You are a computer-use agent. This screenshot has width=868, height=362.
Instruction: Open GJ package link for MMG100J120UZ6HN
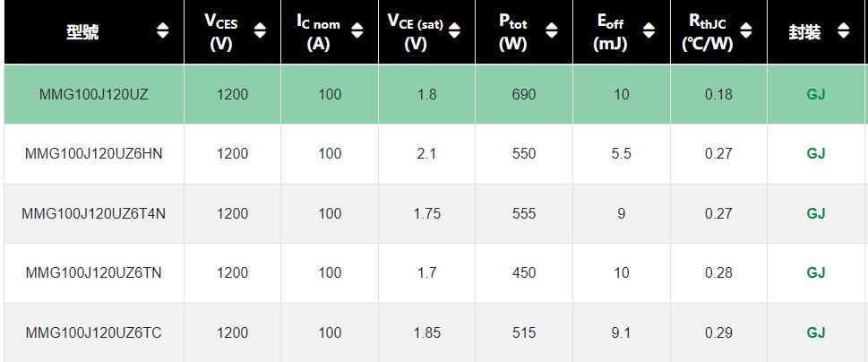point(816,154)
